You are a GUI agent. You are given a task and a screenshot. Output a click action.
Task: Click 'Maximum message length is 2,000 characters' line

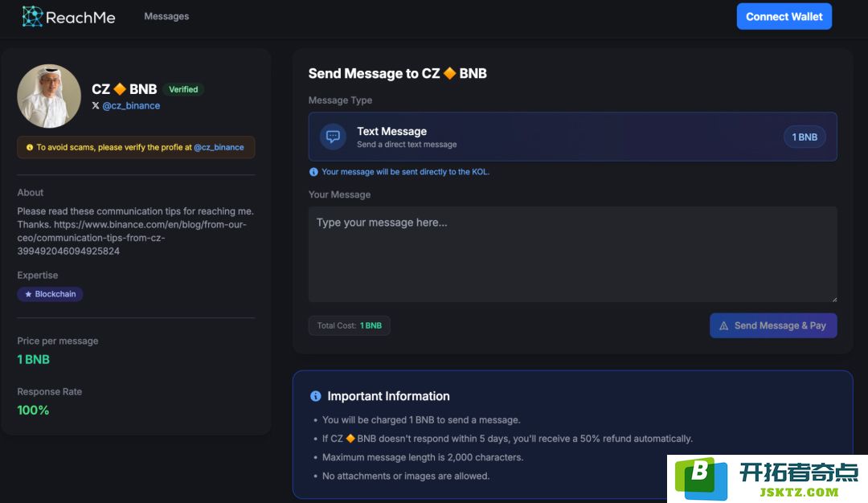[x=423, y=457]
